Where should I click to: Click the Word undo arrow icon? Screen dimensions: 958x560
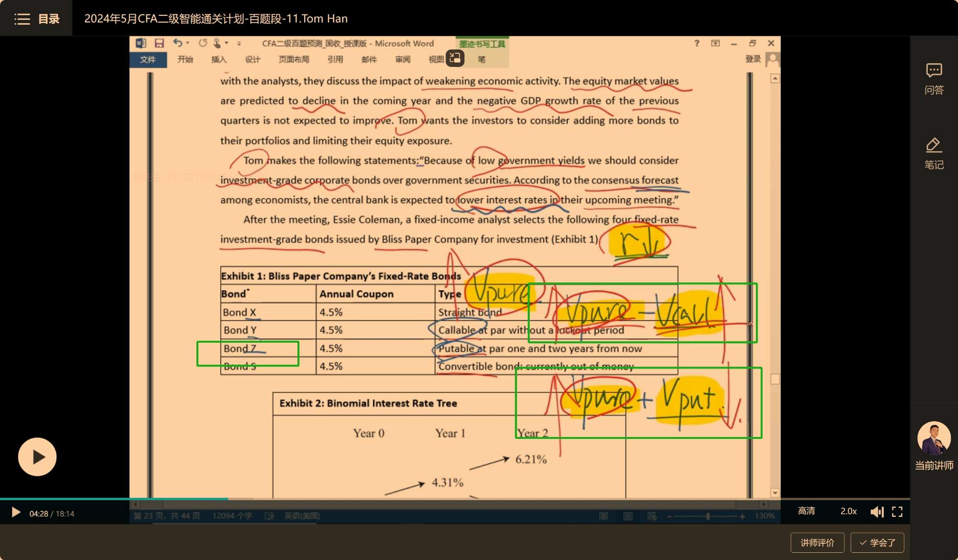(x=177, y=43)
